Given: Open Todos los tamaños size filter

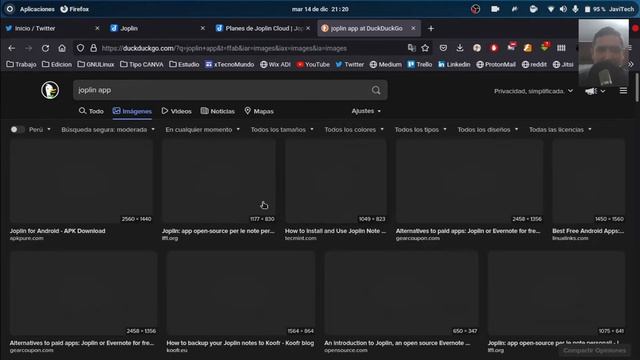Looking at the screenshot, I should (282, 129).
